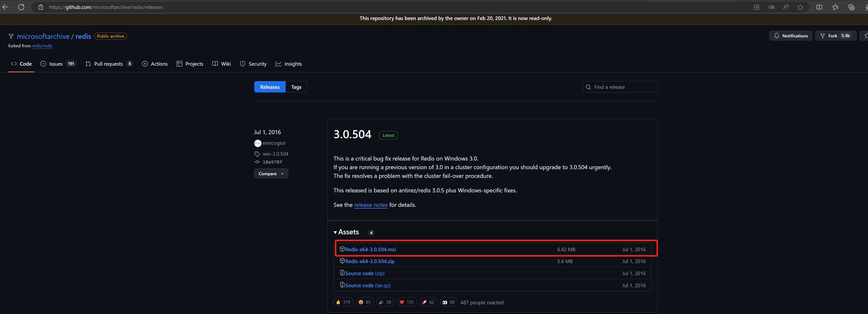Download Source code (tar.gz)
This screenshot has height=314, width=868.
pyautogui.click(x=368, y=285)
